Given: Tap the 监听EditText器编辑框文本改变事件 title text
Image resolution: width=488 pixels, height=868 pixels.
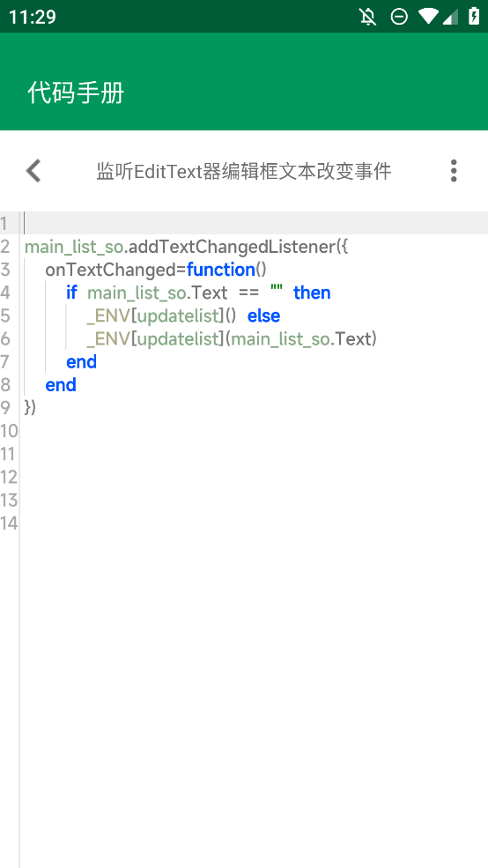Looking at the screenshot, I should tap(244, 171).
